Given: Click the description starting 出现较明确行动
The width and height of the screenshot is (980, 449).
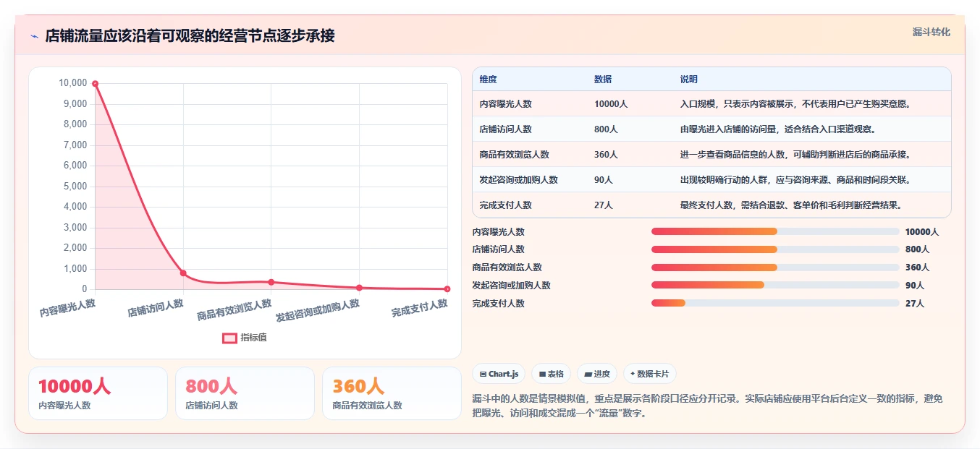Looking at the screenshot, I should (795, 180).
